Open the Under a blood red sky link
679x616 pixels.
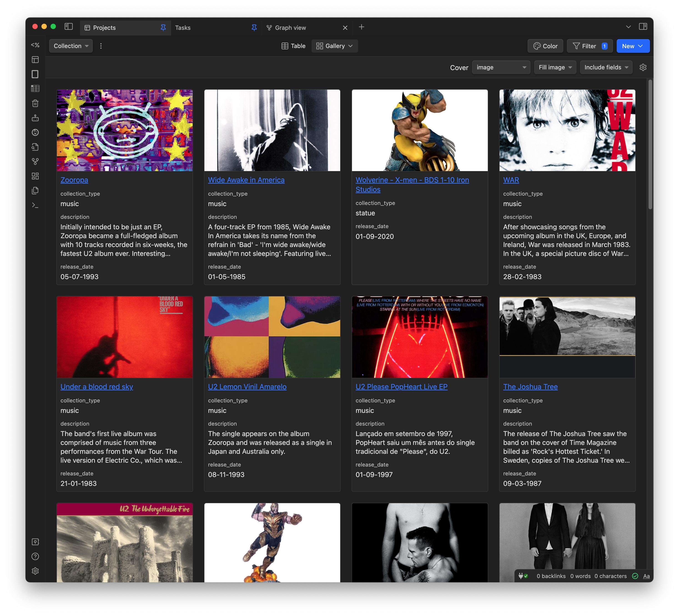(97, 386)
